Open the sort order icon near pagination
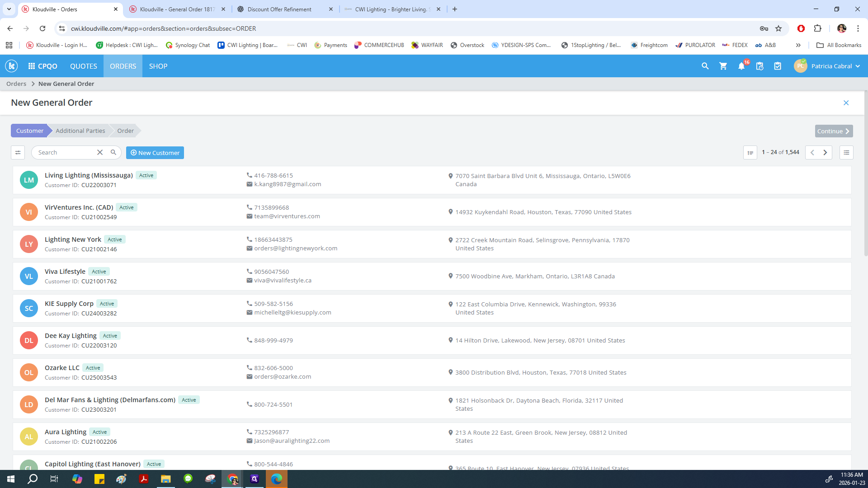Image resolution: width=868 pixels, height=488 pixels. pyautogui.click(x=750, y=153)
